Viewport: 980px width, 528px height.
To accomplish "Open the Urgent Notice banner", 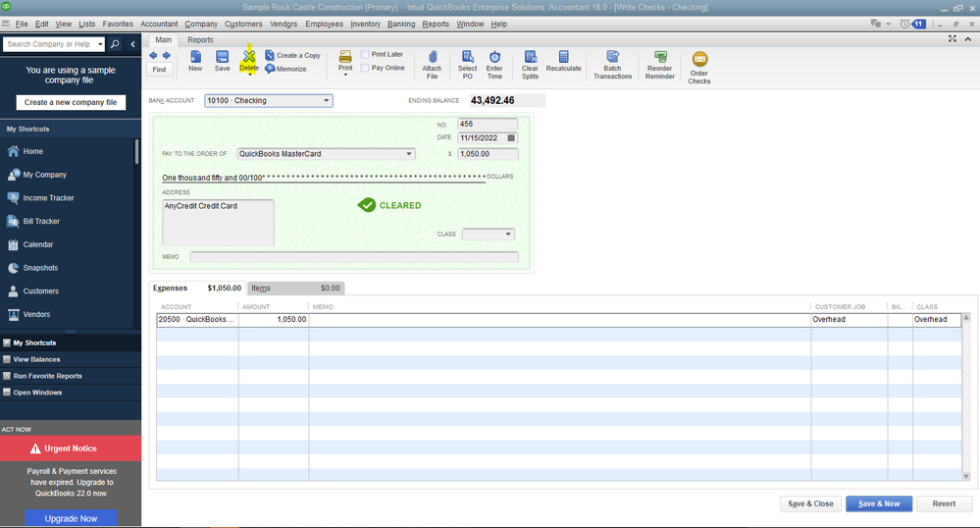I will click(71, 449).
